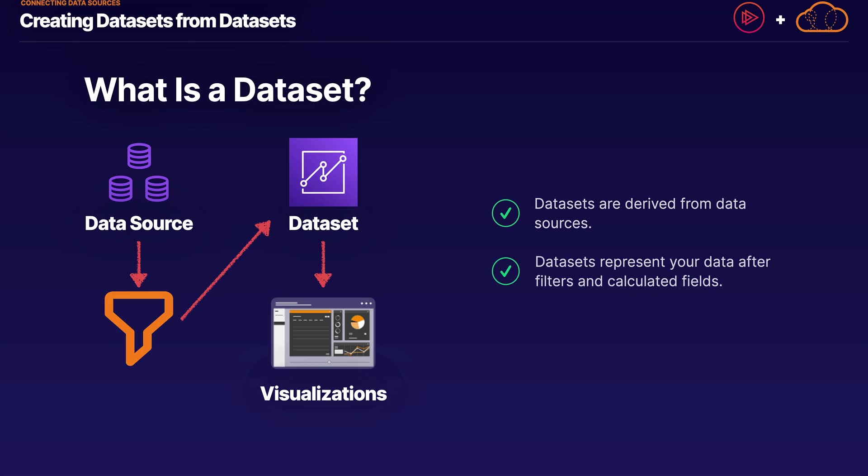
Task: Click checkmark beside 'filters and calculated fields'
Action: tap(505, 271)
